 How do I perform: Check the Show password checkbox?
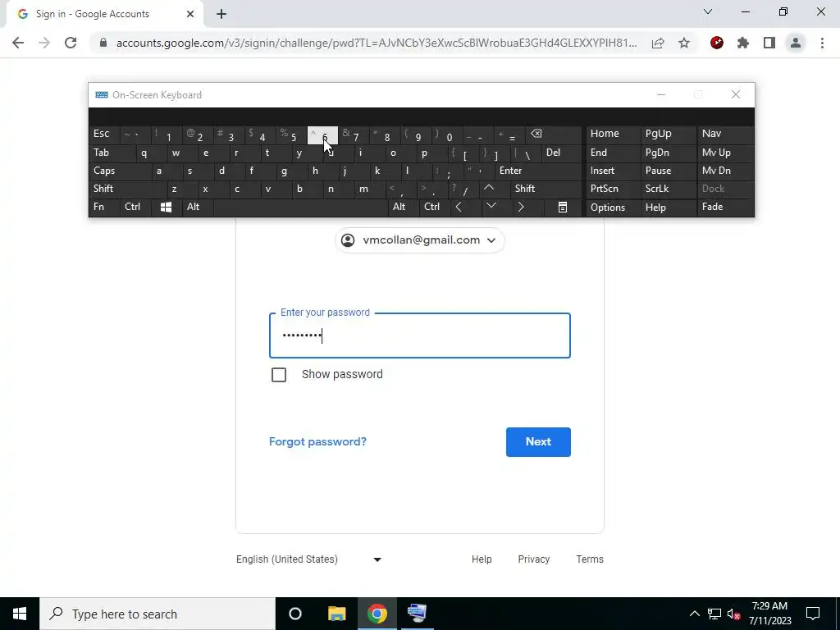point(279,374)
